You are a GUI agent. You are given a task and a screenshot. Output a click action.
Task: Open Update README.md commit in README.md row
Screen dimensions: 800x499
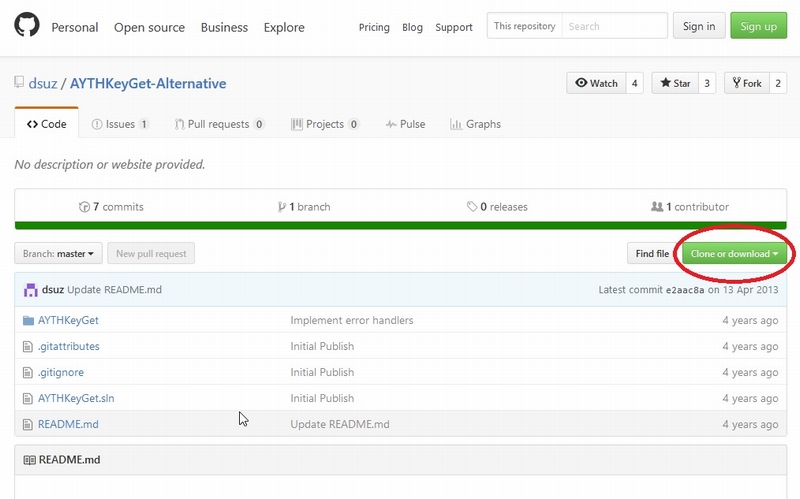pos(340,425)
